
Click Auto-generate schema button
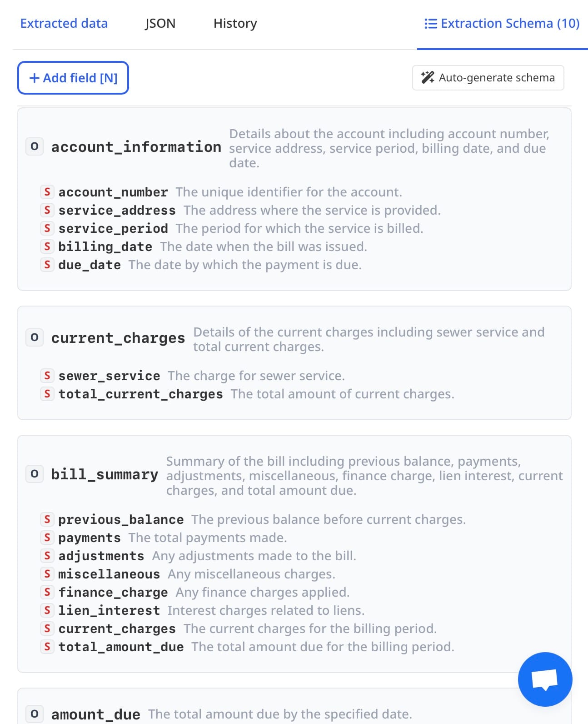(x=488, y=78)
